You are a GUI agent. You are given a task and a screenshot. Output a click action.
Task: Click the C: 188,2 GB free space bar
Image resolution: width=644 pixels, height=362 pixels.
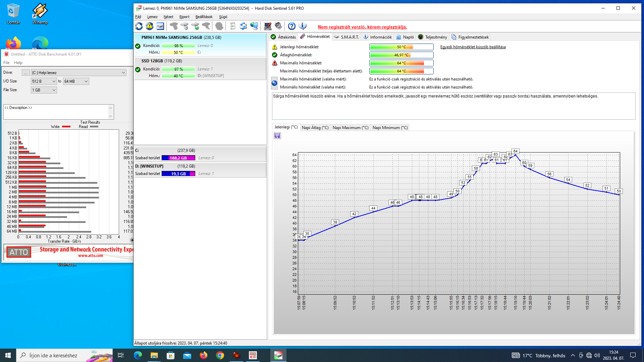(178, 158)
